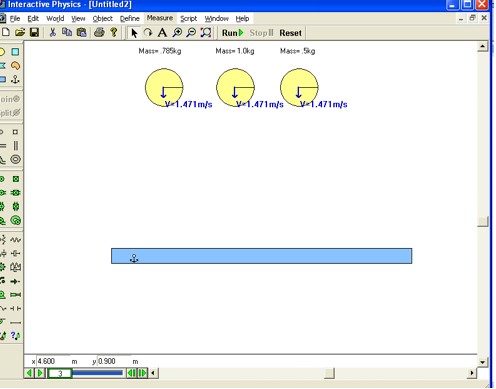Reset the simulation

290,33
